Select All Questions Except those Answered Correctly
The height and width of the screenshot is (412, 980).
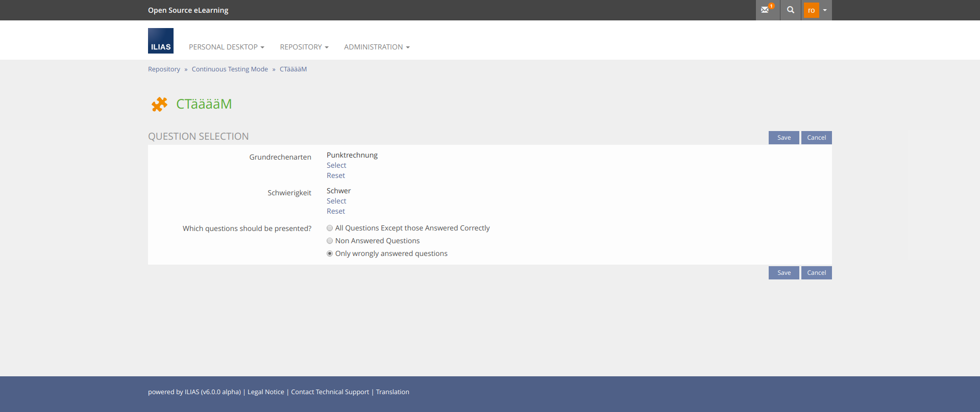click(330, 228)
